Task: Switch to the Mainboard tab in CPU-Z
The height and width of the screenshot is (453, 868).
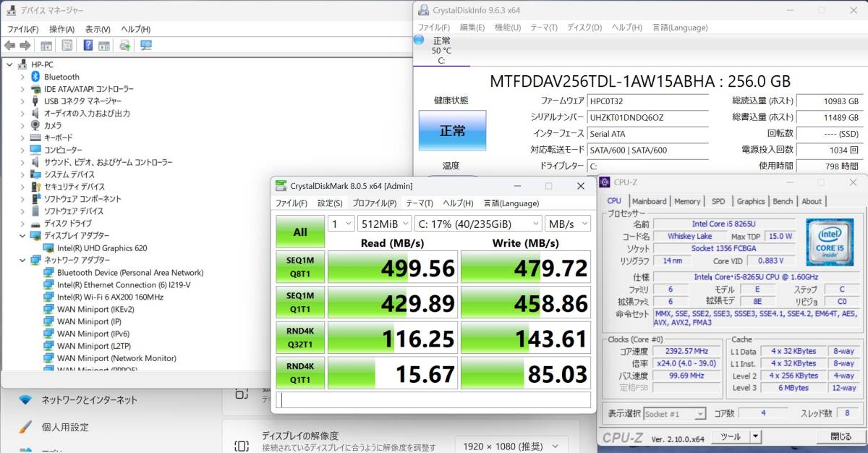Action: click(649, 201)
